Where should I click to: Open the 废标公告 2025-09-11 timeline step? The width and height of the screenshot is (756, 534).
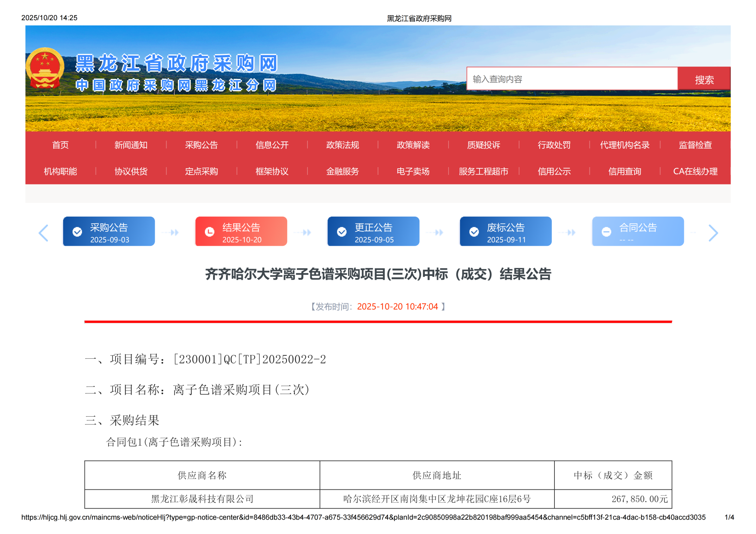coord(506,232)
